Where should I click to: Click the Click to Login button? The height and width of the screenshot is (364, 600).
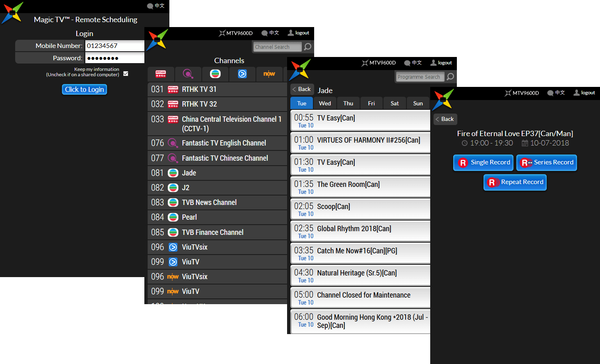point(84,89)
